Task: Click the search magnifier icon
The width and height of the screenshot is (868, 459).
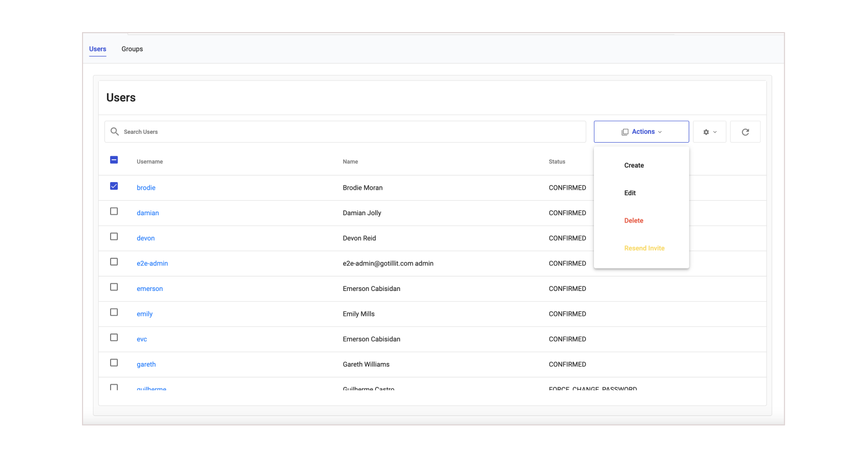Action: click(x=115, y=132)
